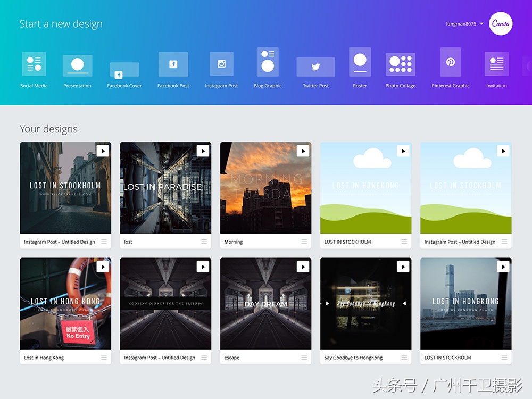Play the Say Goodbye to HongKong preview
Image resolution: width=532 pixels, height=399 pixels.
coord(403,266)
